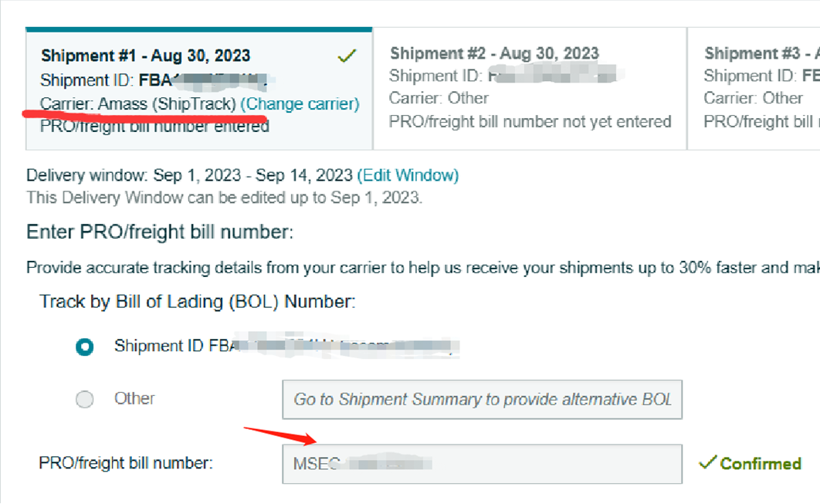Click the Track by Bill of Lading heading
The height and width of the screenshot is (504, 820).
pyautogui.click(x=197, y=302)
